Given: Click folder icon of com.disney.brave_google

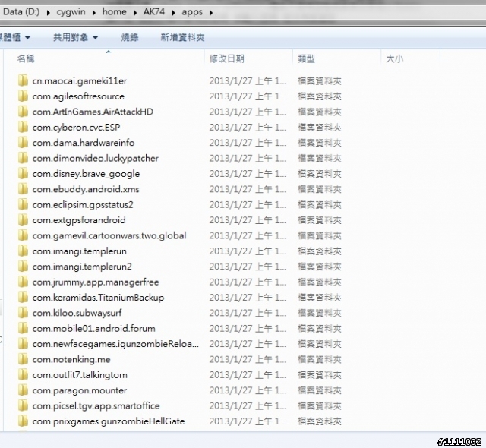Looking at the screenshot, I should point(24,174).
